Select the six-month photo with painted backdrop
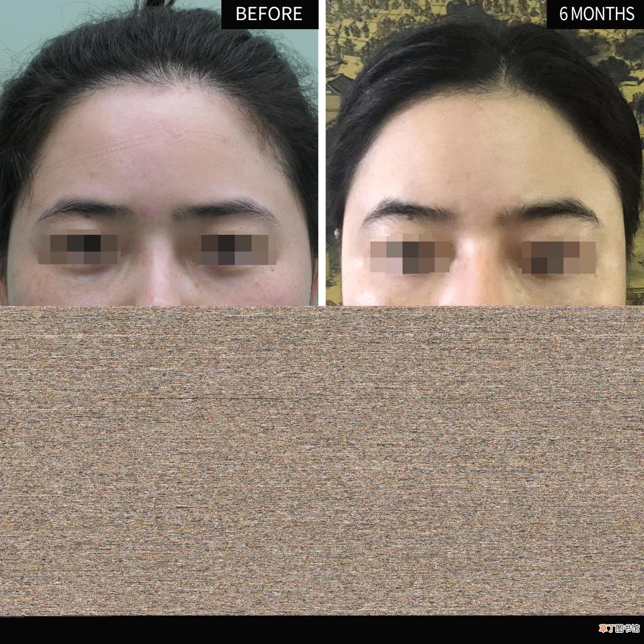Image resolution: width=644 pixels, height=644 pixels. tap(485, 153)
